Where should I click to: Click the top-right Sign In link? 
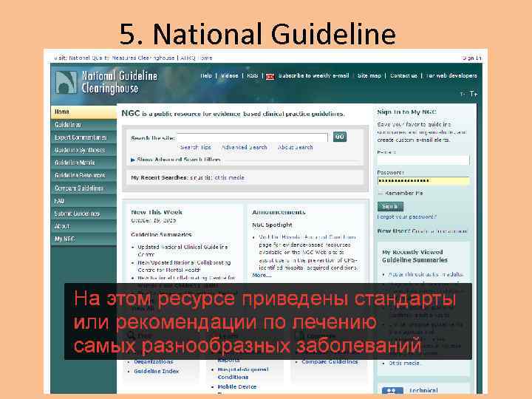(471, 58)
